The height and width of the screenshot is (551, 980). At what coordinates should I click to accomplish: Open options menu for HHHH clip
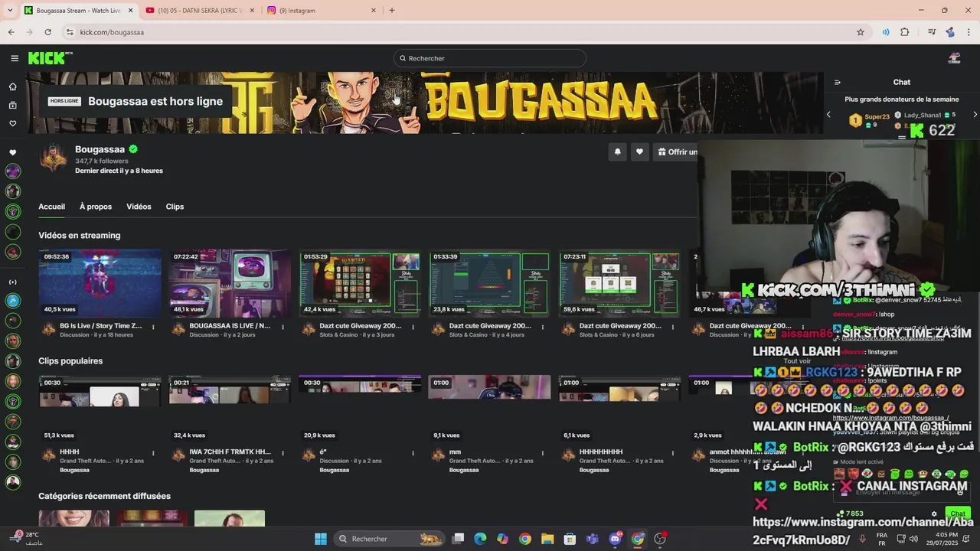153,453
